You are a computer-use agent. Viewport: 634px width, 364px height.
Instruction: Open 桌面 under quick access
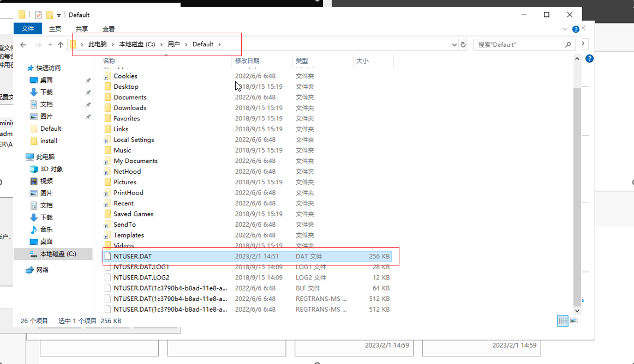coord(46,80)
